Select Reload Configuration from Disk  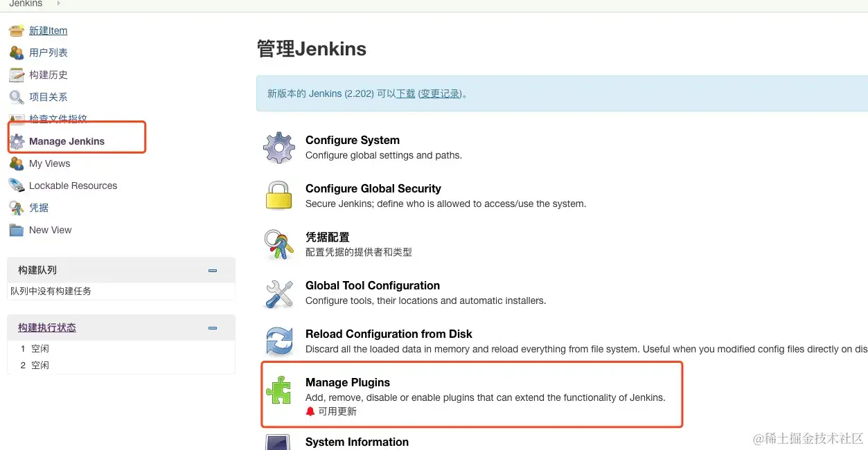click(x=389, y=334)
